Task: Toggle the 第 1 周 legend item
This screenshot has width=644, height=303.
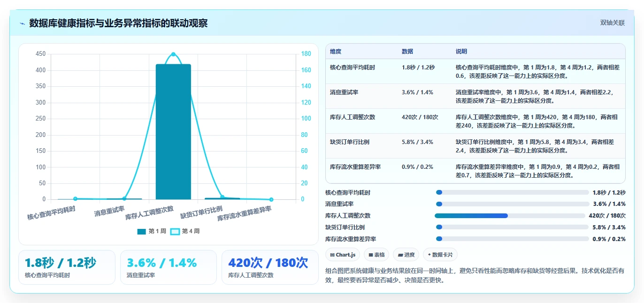Action: pyautogui.click(x=152, y=231)
